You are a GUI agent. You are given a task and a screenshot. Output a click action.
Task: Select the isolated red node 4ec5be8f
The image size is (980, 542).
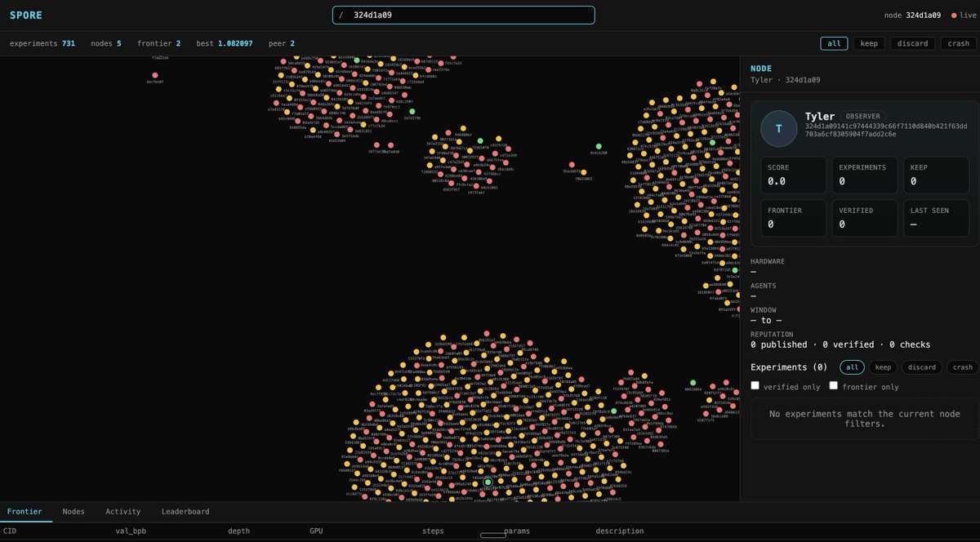point(157,75)
